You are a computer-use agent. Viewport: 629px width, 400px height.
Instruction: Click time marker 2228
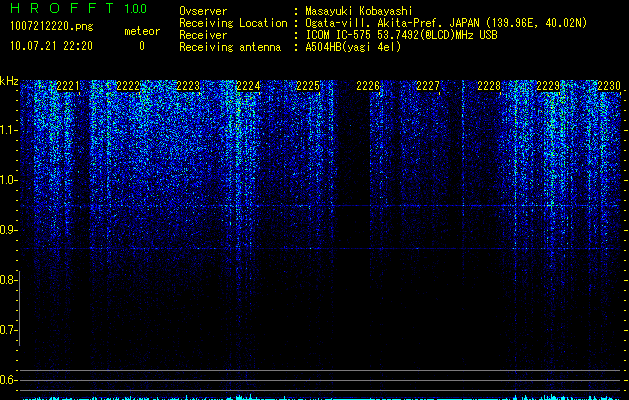coord(489,86)
